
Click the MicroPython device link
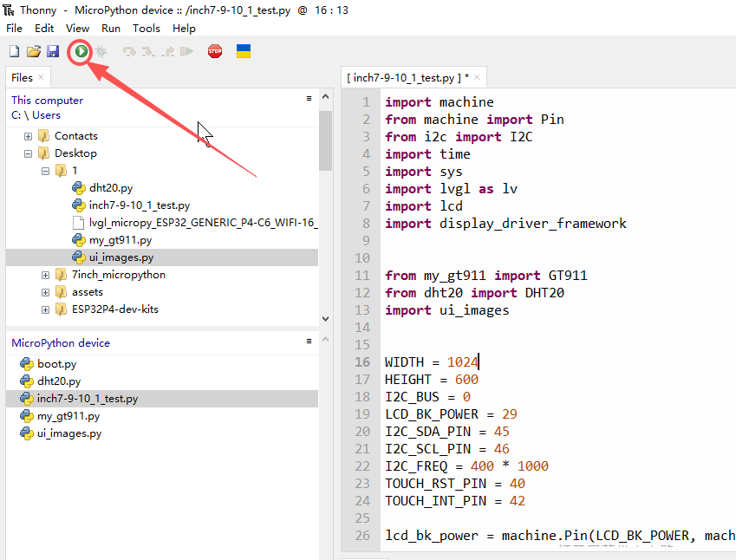coord(61,343)
